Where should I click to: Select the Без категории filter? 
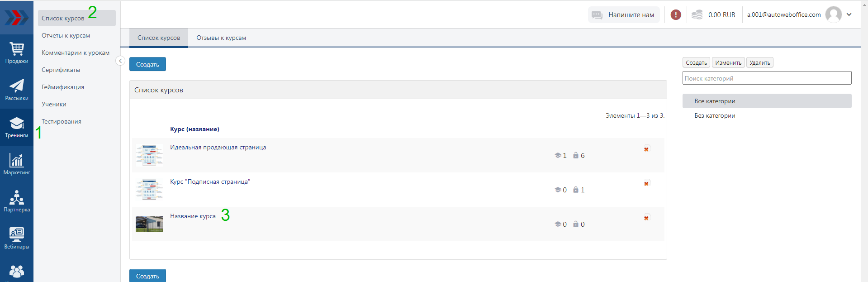715,116
